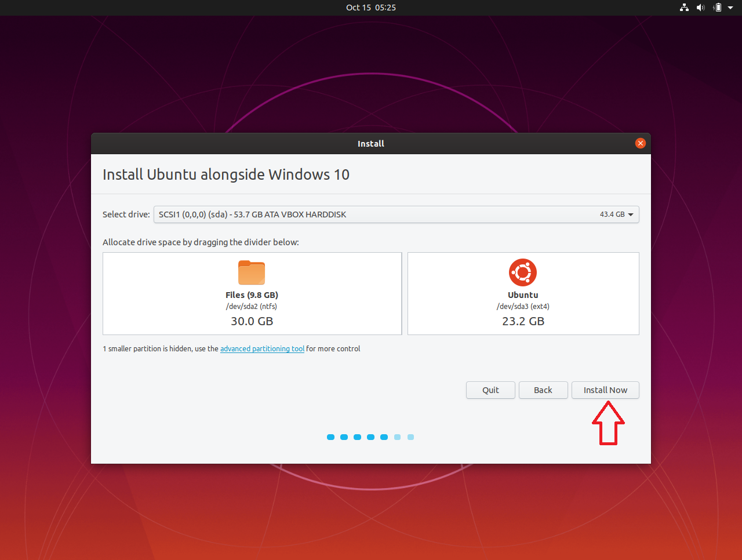Screen dimensions: 742x560
Task: Open the Select drive dropdown
Action: pyautogui.click(x=397, y=214)
